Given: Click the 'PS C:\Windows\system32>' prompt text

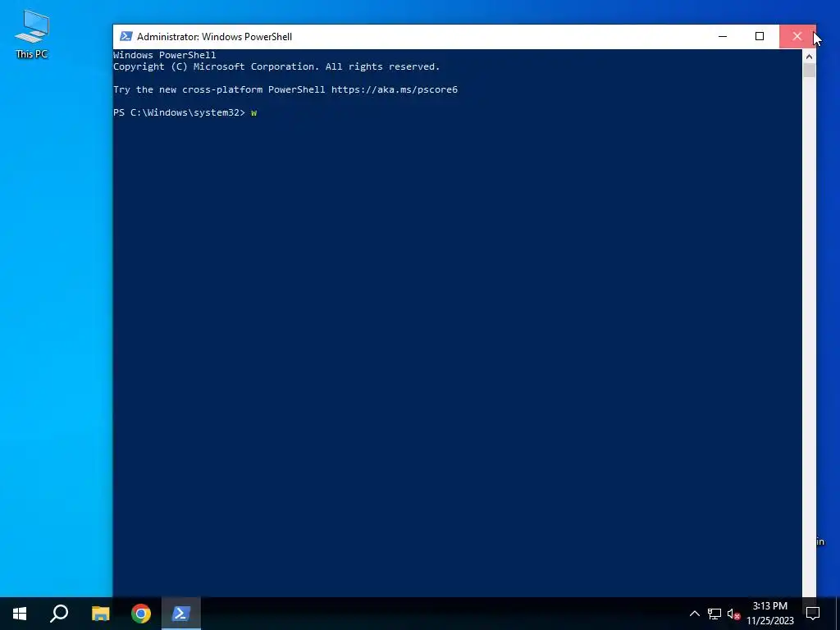Looking at the screenshot, I should click(x=179, y=112).
